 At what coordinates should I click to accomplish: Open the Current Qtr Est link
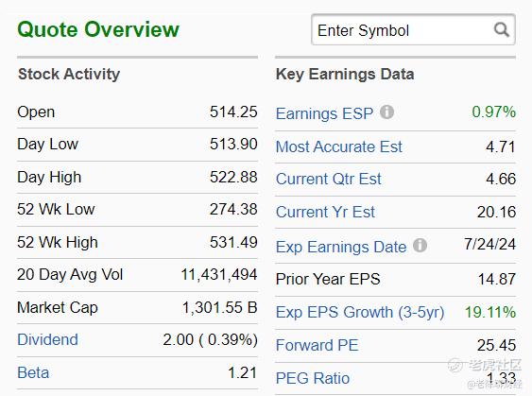[329, 179]
